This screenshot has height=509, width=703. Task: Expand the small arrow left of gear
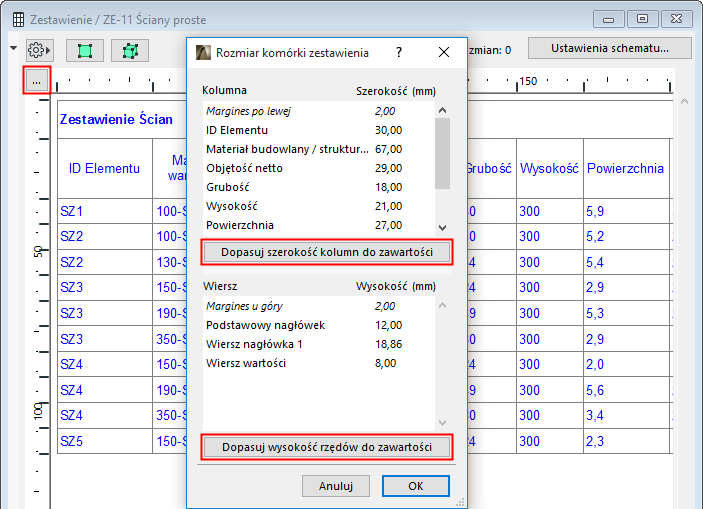13,48
